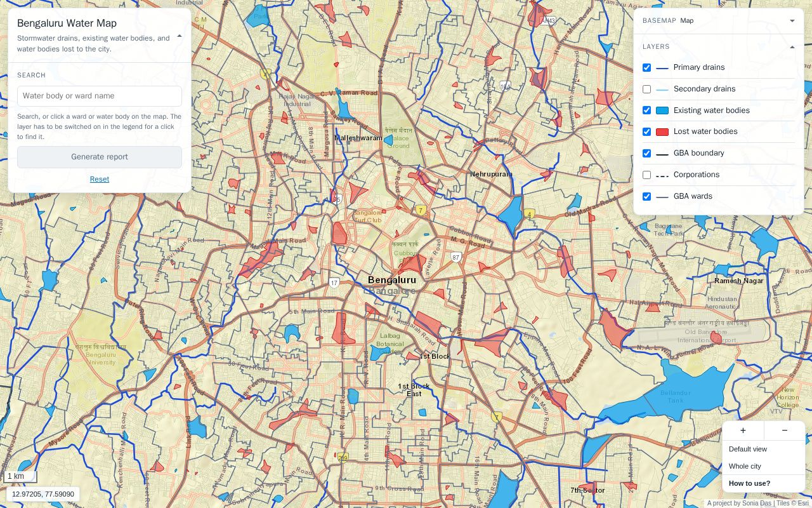The height and width of the screenshot is (508, 812).
Task: Click the red Lost water bodies legend swatch
Action: pyautogui.click(x=662, y=132)
